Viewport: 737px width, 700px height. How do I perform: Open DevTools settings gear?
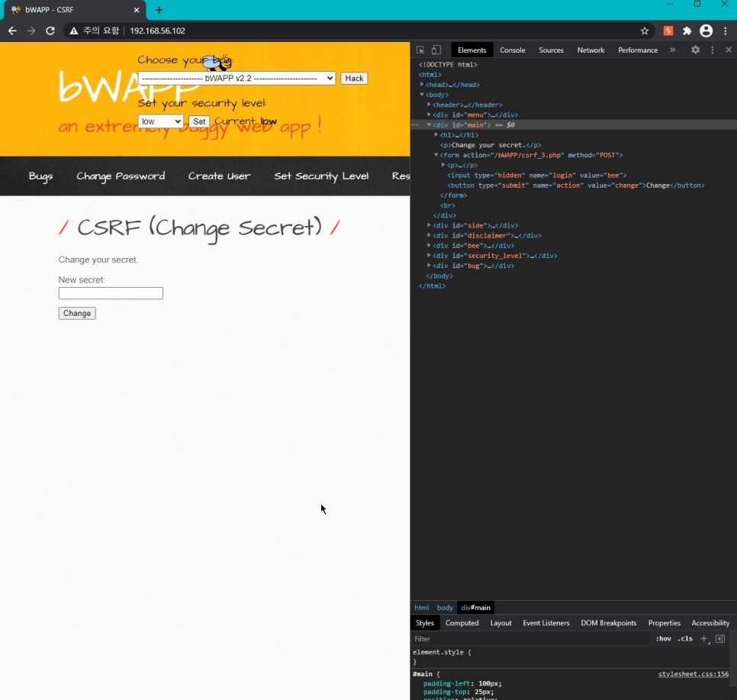(695, 50)
